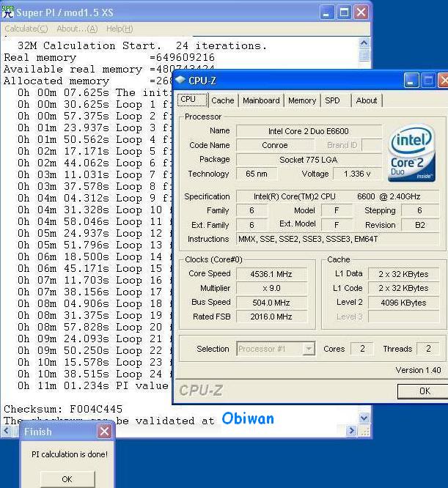Viewport: 448px width, 488px height.
Task: Click the Core Speed value 4536.1 MHz
Action: 271,274
